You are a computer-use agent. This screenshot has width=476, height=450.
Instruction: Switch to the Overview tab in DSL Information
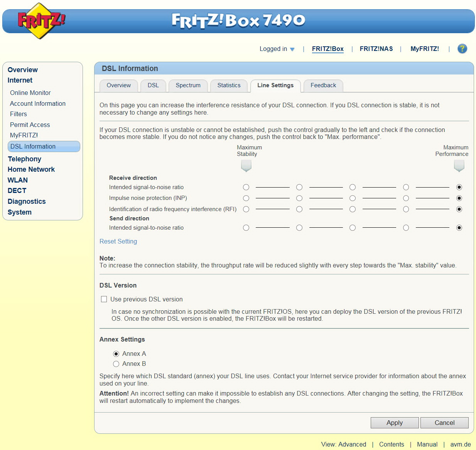[x=119, y=86]
